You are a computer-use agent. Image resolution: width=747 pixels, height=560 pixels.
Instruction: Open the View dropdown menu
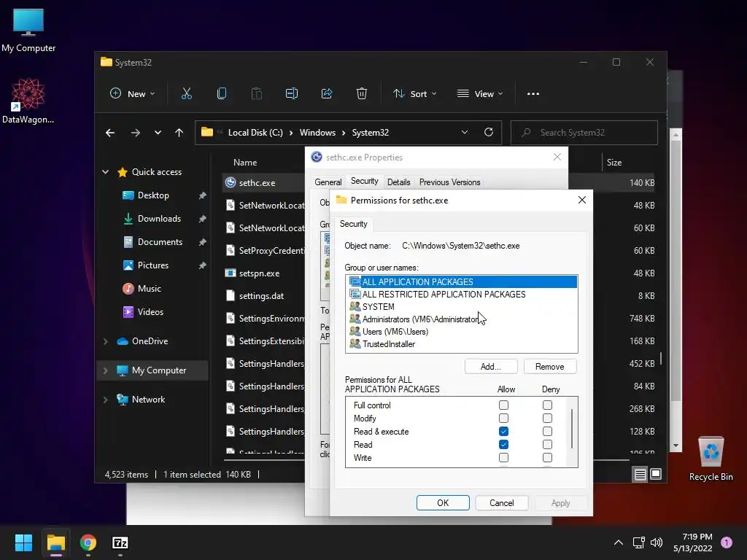(x=480, y=94)
